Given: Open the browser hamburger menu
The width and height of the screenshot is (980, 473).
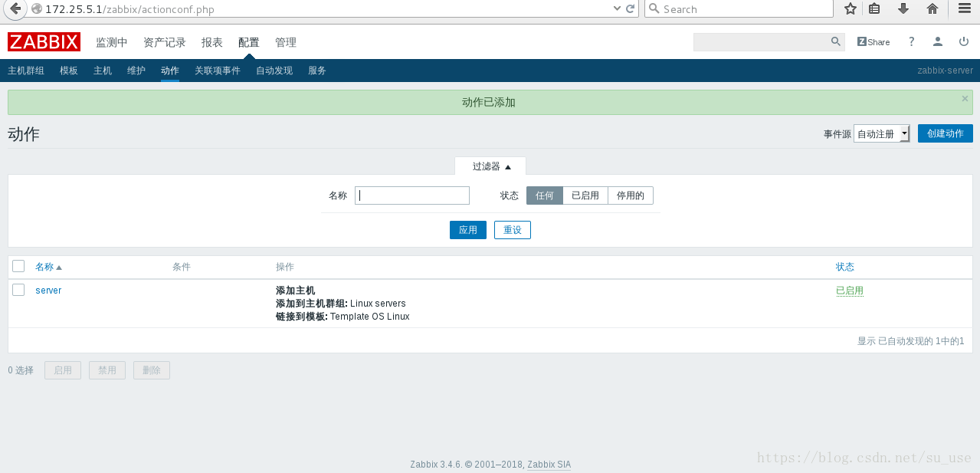Looking at the screenshot, I should [964, 9].
